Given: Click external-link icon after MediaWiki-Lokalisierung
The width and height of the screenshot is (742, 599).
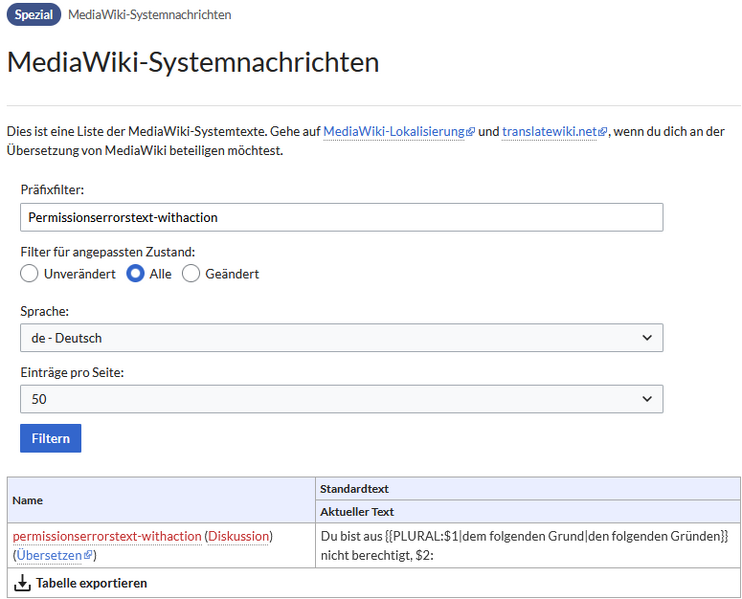Looking at the screenshot, I should pos(470,132).
